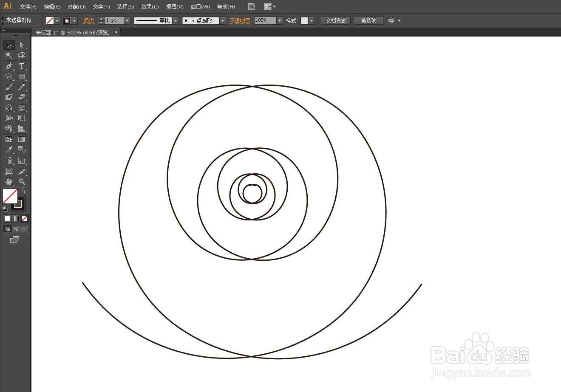This screenshot has height=392, width=561.
Task: Select the Free Transform tool
Action: [22, 118]
